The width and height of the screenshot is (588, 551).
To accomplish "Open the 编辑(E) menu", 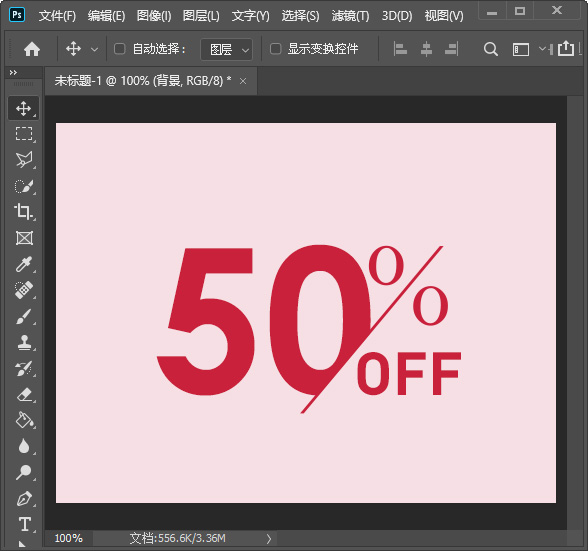I will 106,16.
